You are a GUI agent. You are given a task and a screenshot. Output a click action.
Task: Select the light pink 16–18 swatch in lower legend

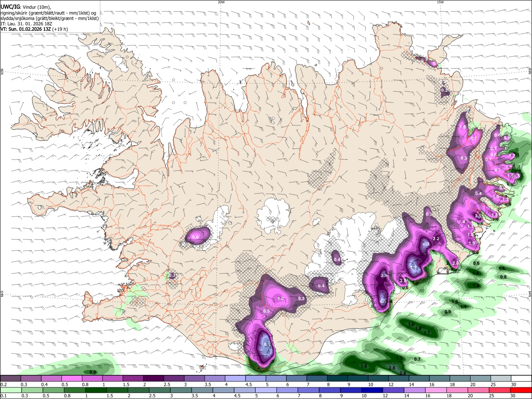[x=435, y=390]
